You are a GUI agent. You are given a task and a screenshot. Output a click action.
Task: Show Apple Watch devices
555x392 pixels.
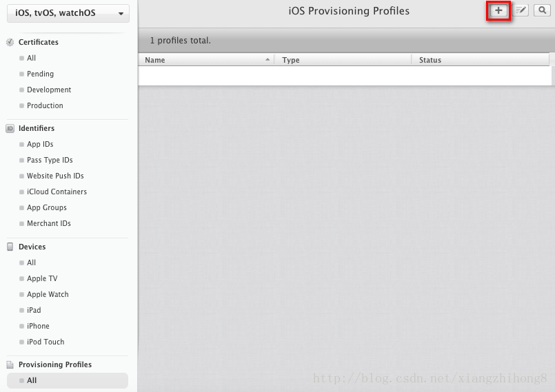(48, 294)
